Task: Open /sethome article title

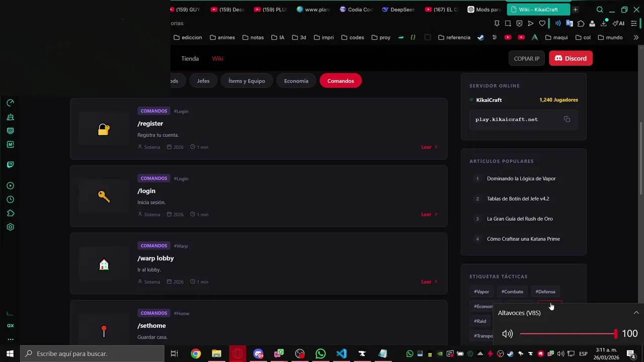Action: (x=151, y=325)
